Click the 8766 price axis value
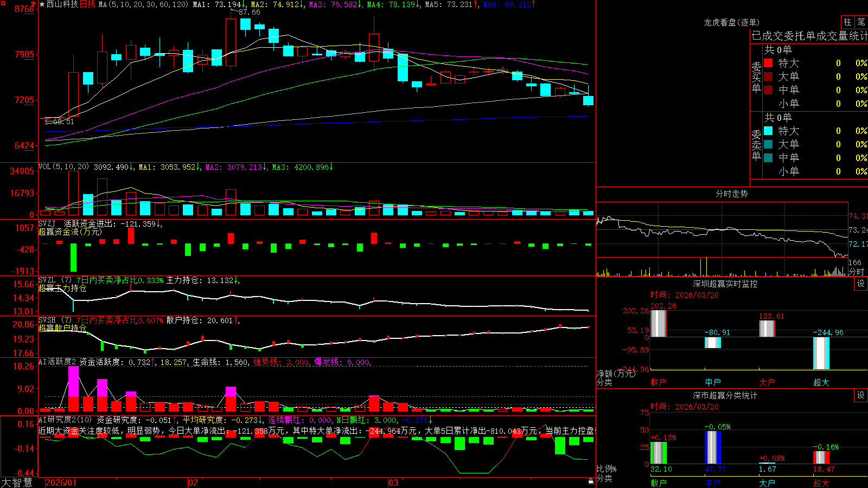 coord(24,9)
